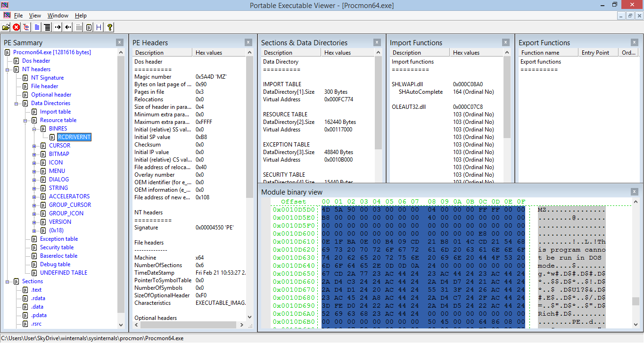Click the yellow question mark help icon
Image resolution: width=644 pixels, height=343 pixels.
(x=109, y=27)
